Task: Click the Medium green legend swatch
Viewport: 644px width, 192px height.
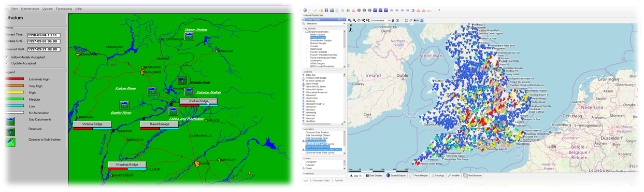Action: pyautogui.click(x=15, y=99)
